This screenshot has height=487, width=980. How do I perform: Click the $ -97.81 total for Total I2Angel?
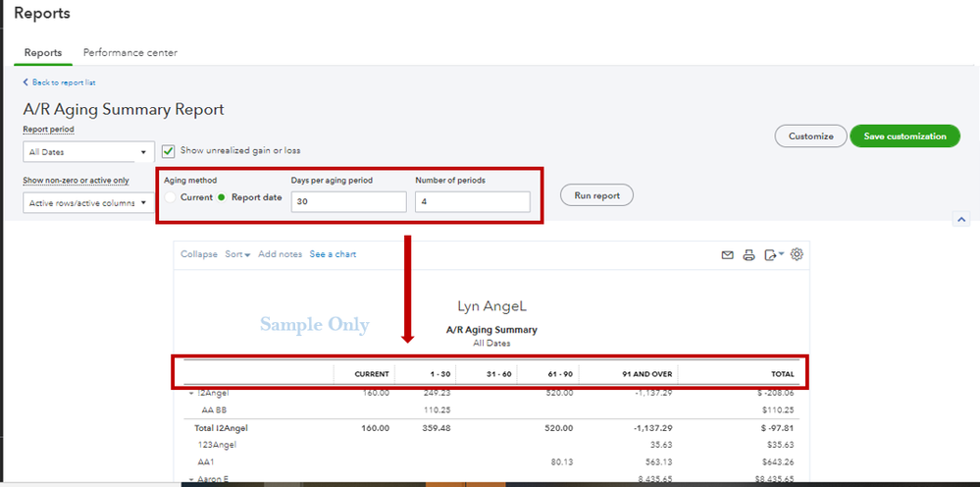point(776,428)
